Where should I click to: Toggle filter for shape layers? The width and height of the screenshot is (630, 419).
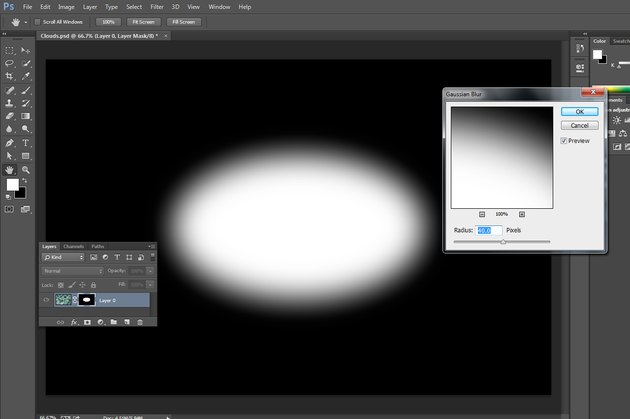pos(129,257)
